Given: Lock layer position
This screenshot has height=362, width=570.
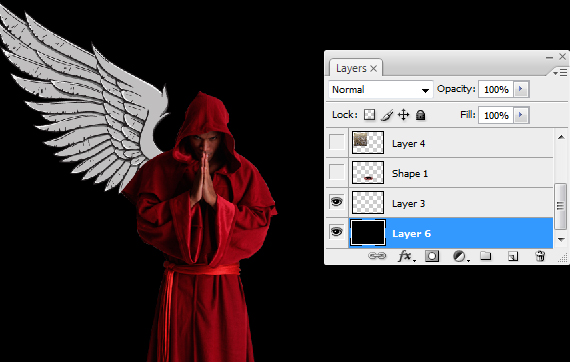Looking at the screenshot, I should 404,115.
